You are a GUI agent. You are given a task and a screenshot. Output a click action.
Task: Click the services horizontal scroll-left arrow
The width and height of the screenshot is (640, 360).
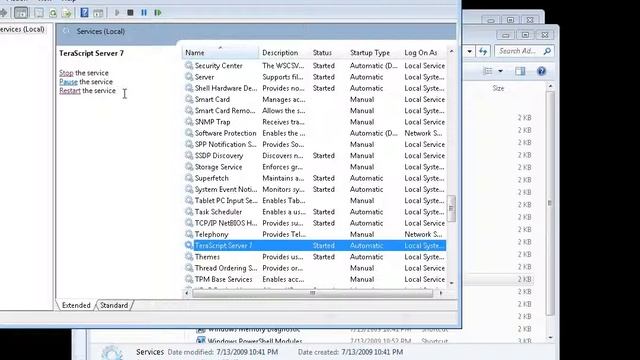point(187,293)
